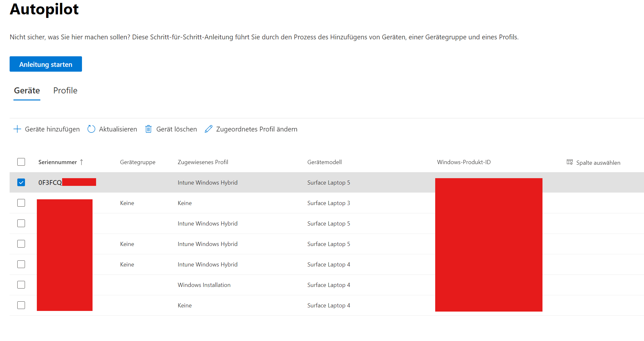Uncheck the selected 0F3FCQ device row
Viewport: 644px width, 341px height.
(x=21, y=182)
